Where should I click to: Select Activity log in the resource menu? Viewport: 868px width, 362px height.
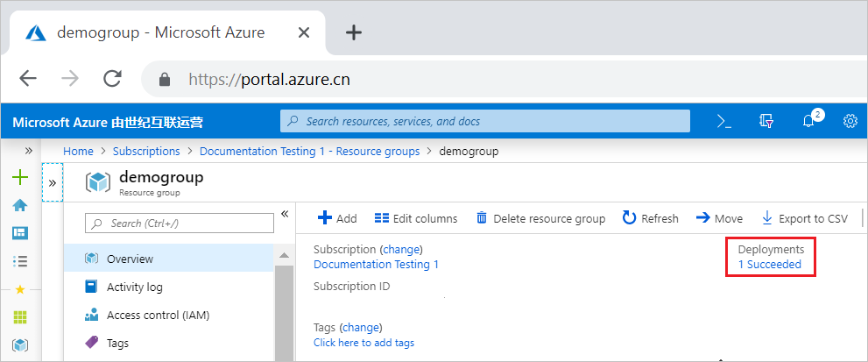tap(134, 287)
